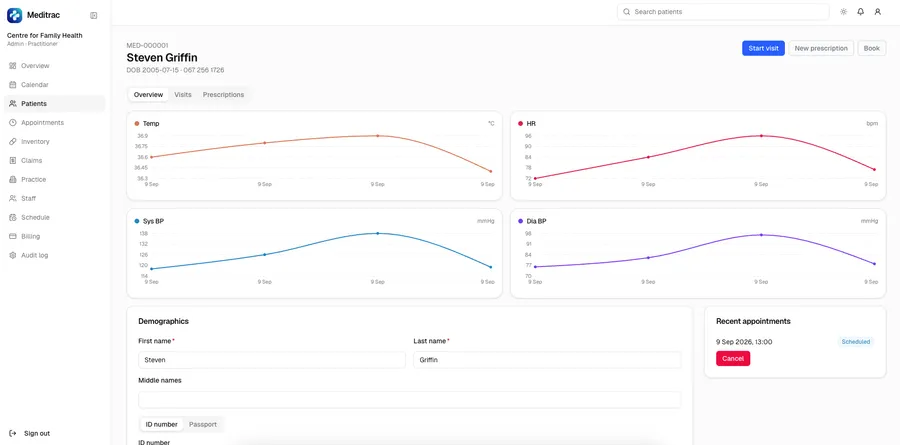Click the New prescription button
Image resolution: width=900 pixels, height=445 pixels.
(821, 48)
